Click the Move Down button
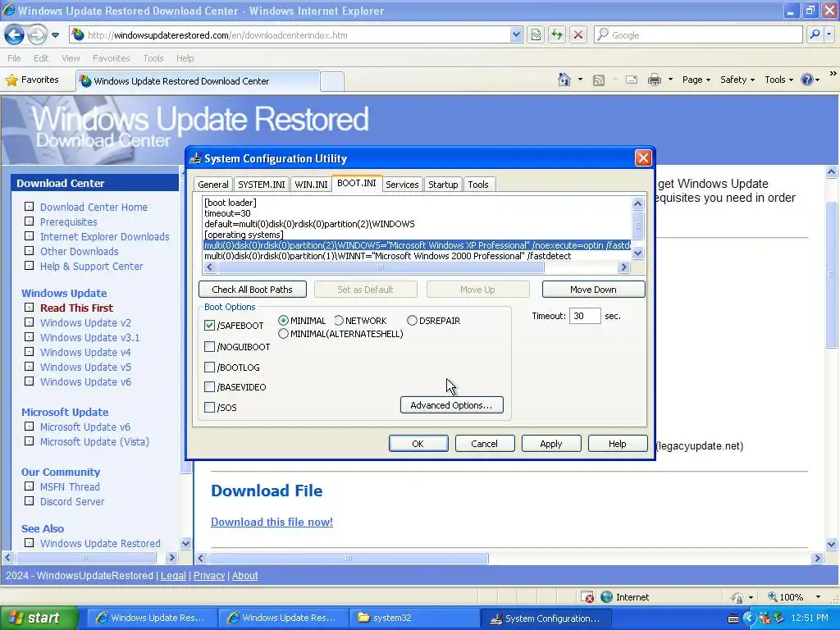The image size is (840, 630). pos(593,290)
